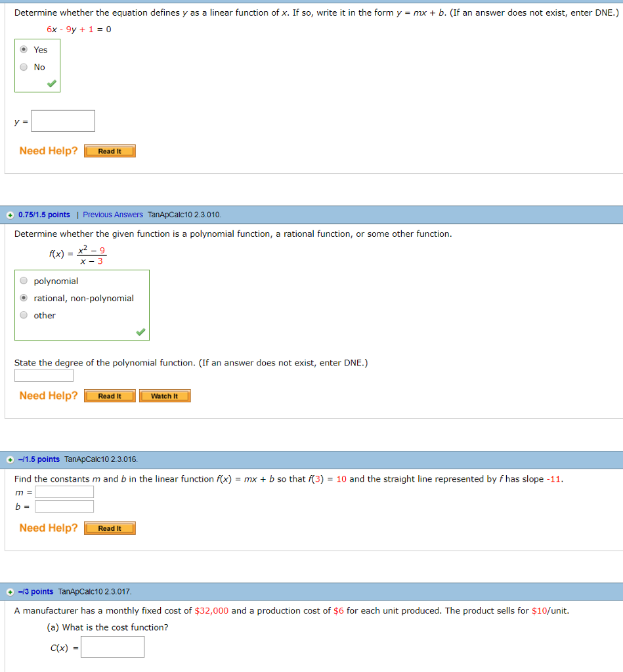Click the C(x) cost function input box

[x=112, y=646]
